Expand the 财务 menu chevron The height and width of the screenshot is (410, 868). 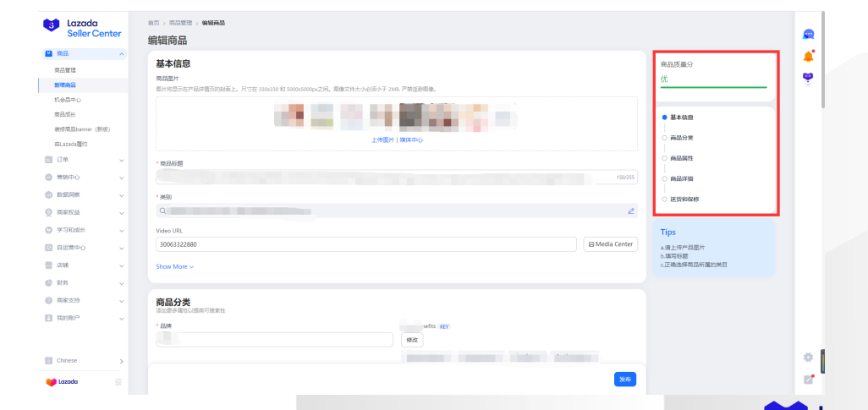click(x=121, y=283)
